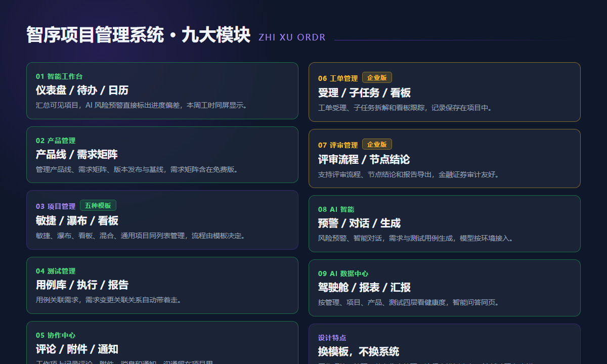
Task: Open the 用例库 / 执行 / 报告 heading
Action: pos(82,285)
